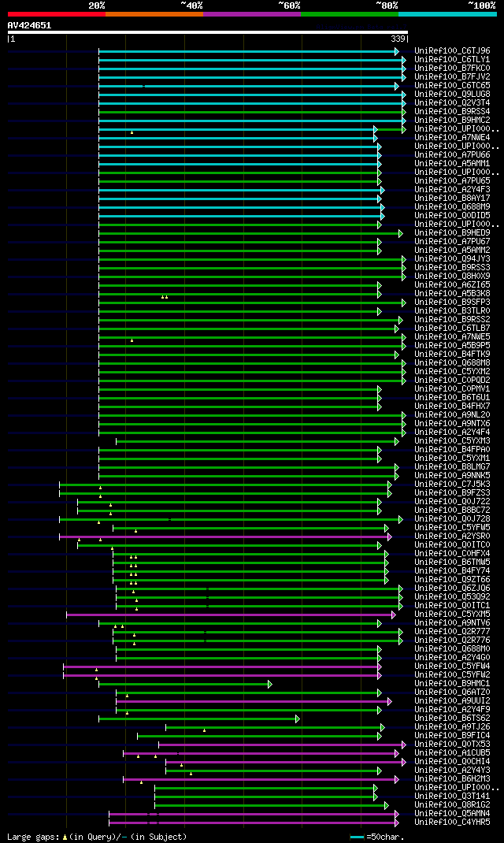Select the UniRef100_C0PQD2 label

pyautogui.click(x=452, y=381)
